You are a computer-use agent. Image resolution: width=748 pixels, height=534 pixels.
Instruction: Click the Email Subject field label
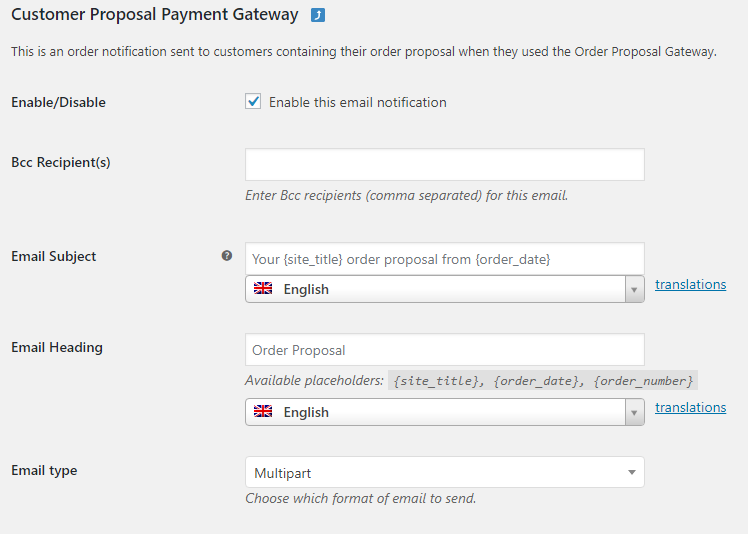53,256
